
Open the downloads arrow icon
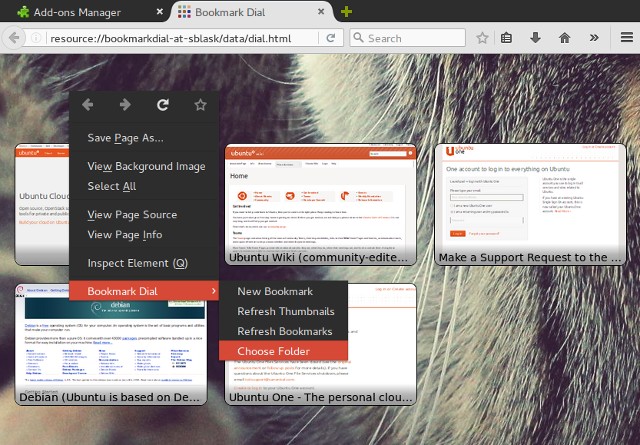535,38
